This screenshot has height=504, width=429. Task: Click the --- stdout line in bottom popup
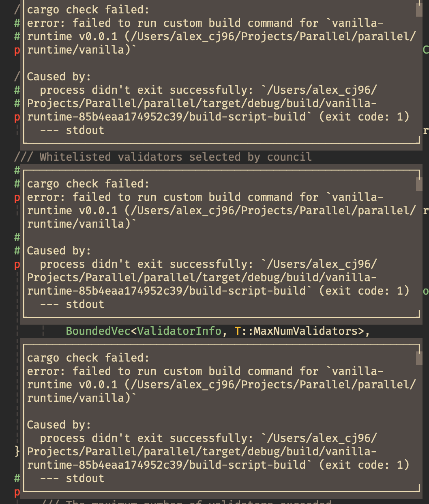pos(72,478)
